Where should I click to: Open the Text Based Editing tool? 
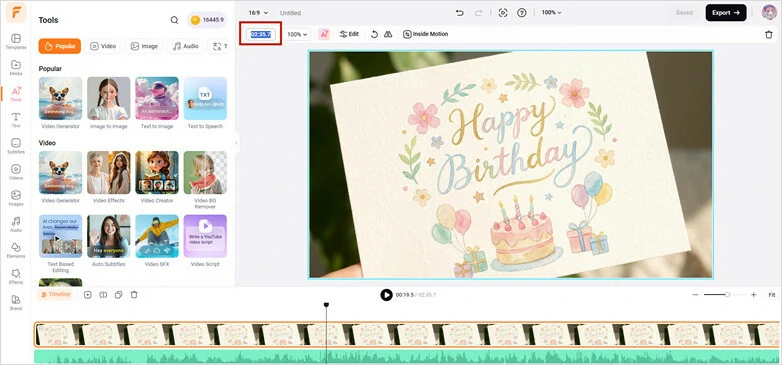click(60, 244)
